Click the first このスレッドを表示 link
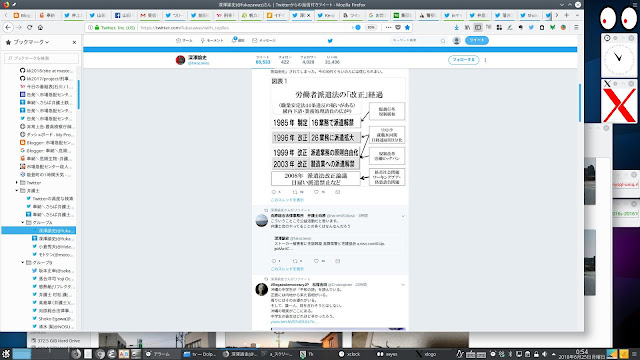Image resolution: width=640 pixels, height=360 pixels. [287, 200]
